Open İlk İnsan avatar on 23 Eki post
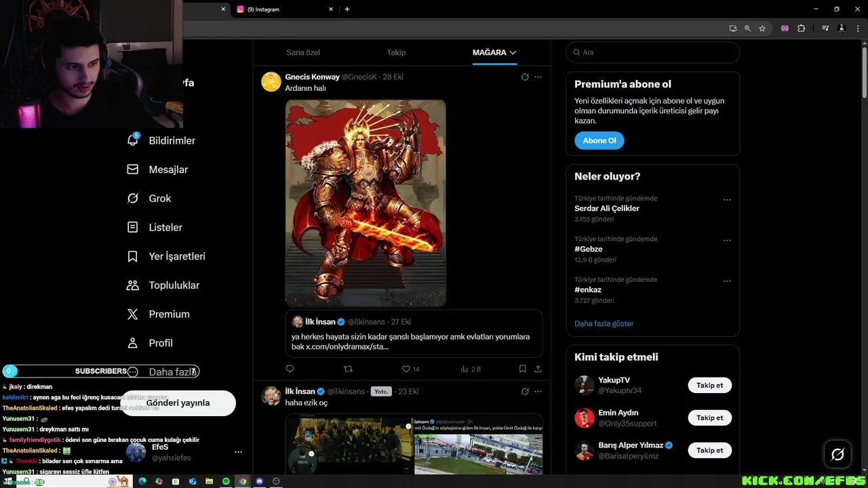868x488 pixels. pyautogui.click(x=271, y=396)
